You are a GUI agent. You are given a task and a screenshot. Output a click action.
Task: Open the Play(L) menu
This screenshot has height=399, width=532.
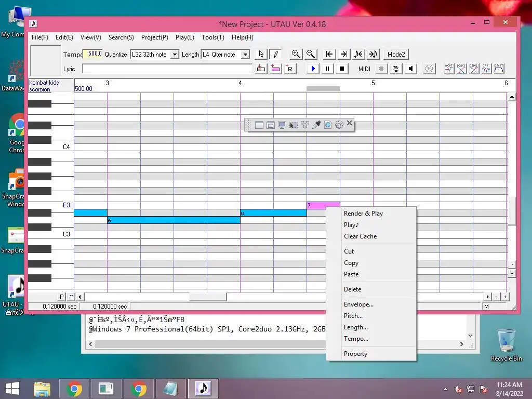pos(185,37)
